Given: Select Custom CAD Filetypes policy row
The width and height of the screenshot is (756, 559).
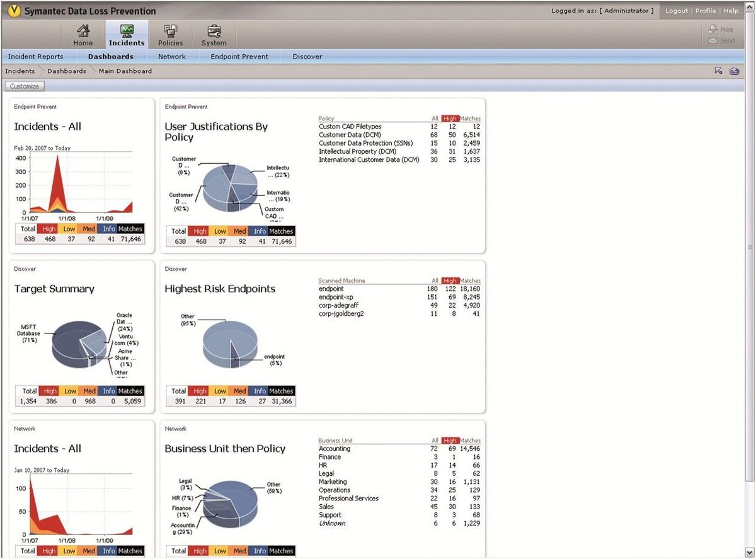Looking at the screenshot, I should (399, 127).
